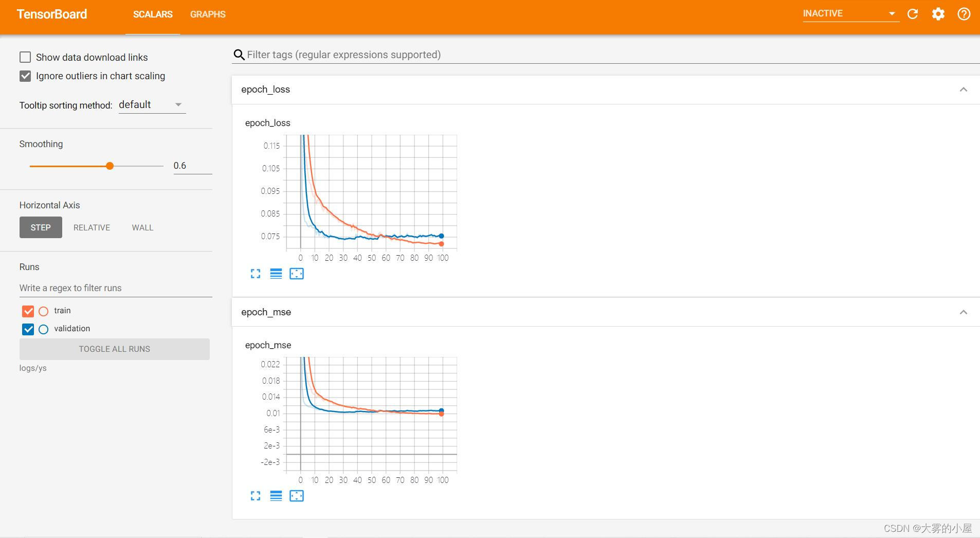Image resolution: width=980 pixels, height=538 pixels.
Task: Fit domain to data on epoch_loss chart
Action: 297,274
